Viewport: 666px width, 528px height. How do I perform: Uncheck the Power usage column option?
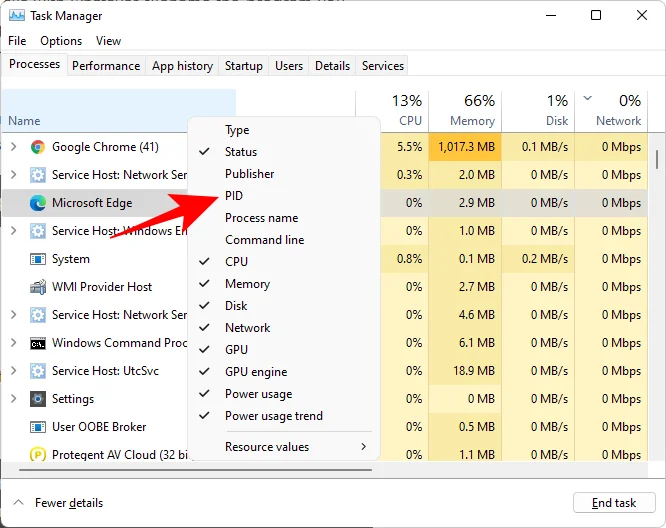[204, 394]
